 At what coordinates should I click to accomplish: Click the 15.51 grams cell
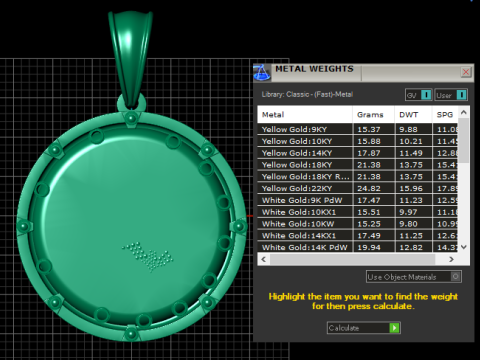tap(374, 212)
